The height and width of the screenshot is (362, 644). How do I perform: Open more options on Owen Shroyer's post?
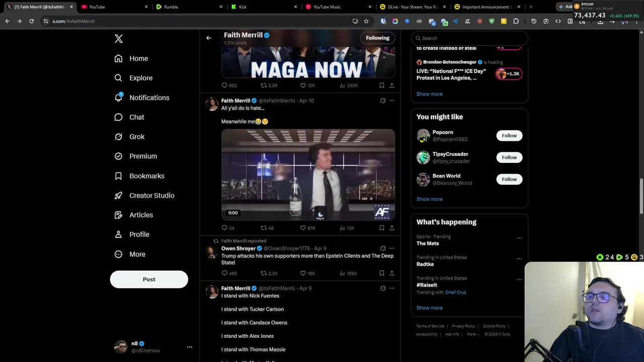coord(392,248)
